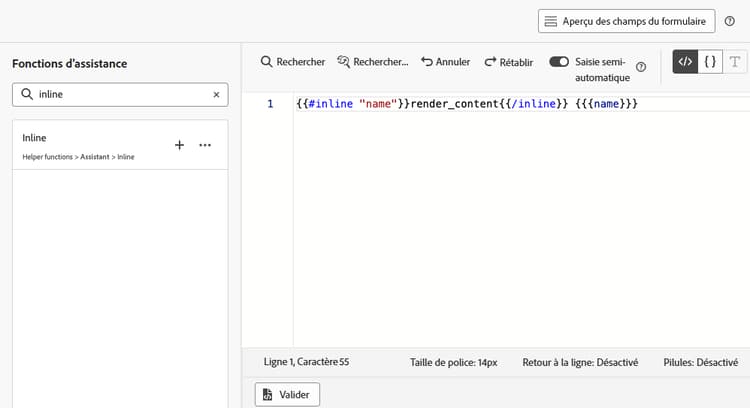Click Rechercher in the editor toolbar
The image size is (750, 408).
click(293, 62)
